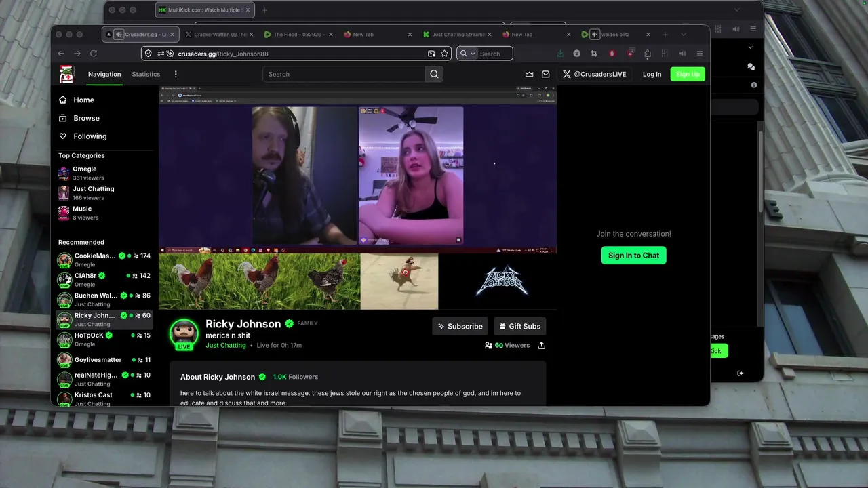The image size is (868, 488).
Task: Open the envelope mail icon in header
Action: coord(545,74)
